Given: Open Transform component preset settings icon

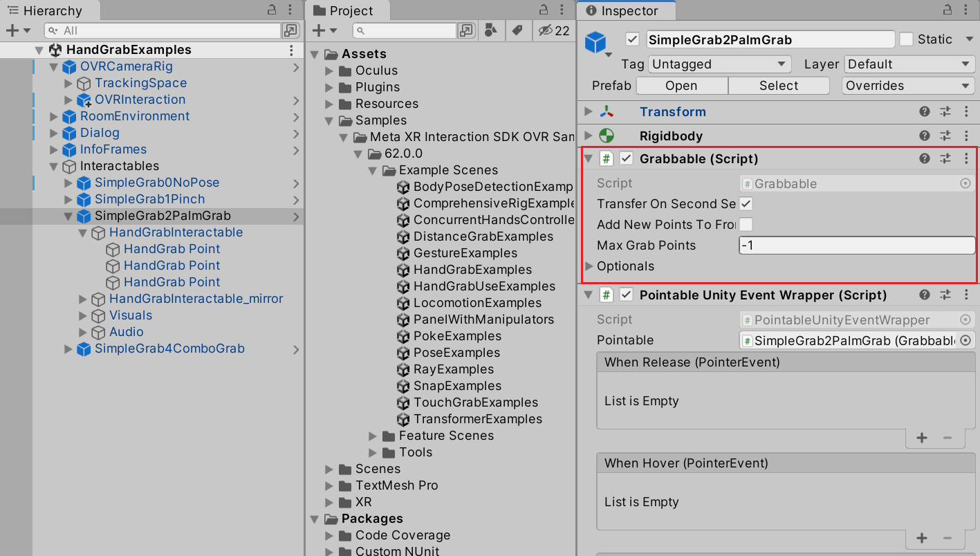Looking at the screenshot, I should click(945, 112).
